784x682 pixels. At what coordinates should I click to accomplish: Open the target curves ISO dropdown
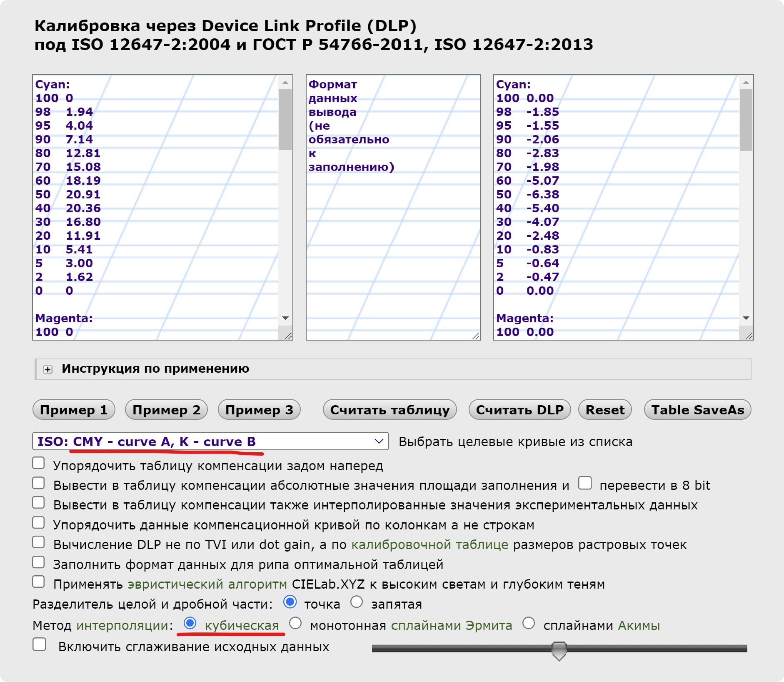click(x=210, y=441)
